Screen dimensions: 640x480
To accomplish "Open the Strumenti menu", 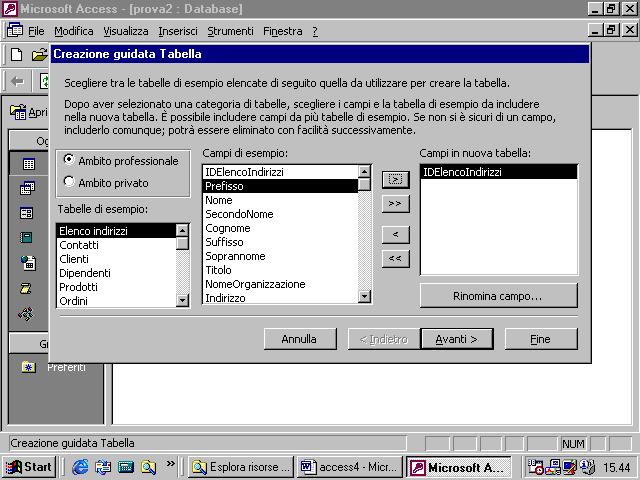I will [230, 31].
